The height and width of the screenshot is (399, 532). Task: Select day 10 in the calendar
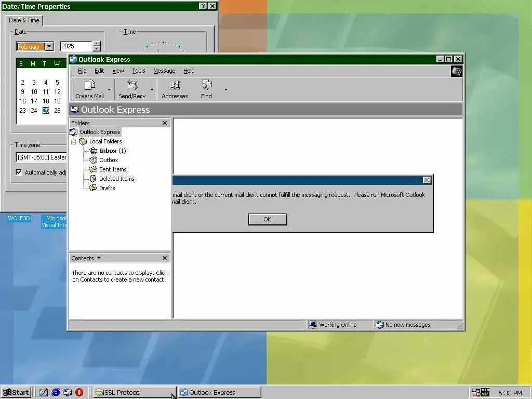(x=34, y=91)
